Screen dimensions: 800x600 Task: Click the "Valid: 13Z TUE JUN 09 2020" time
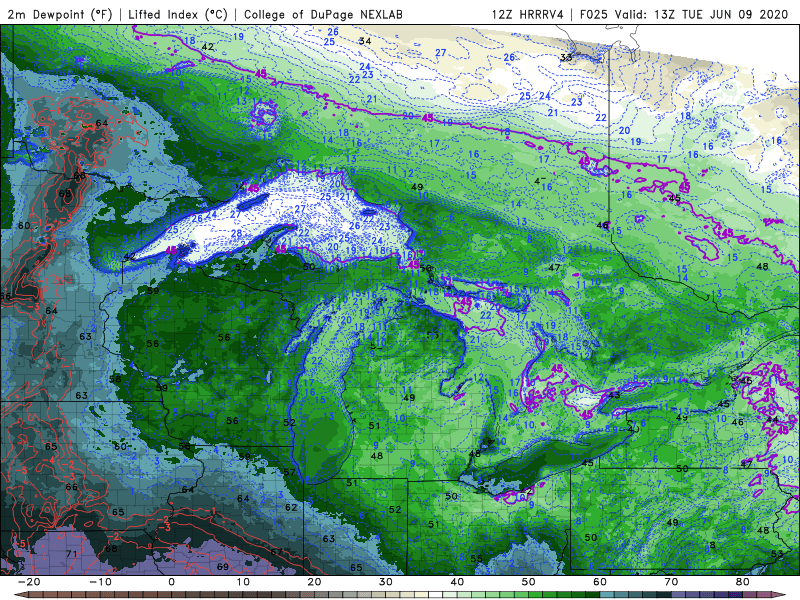(702, 14)
